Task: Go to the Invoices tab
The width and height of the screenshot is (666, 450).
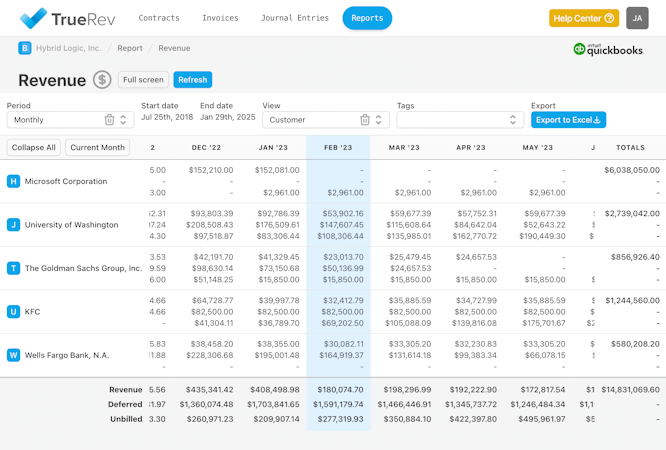Action: point(220,18)
